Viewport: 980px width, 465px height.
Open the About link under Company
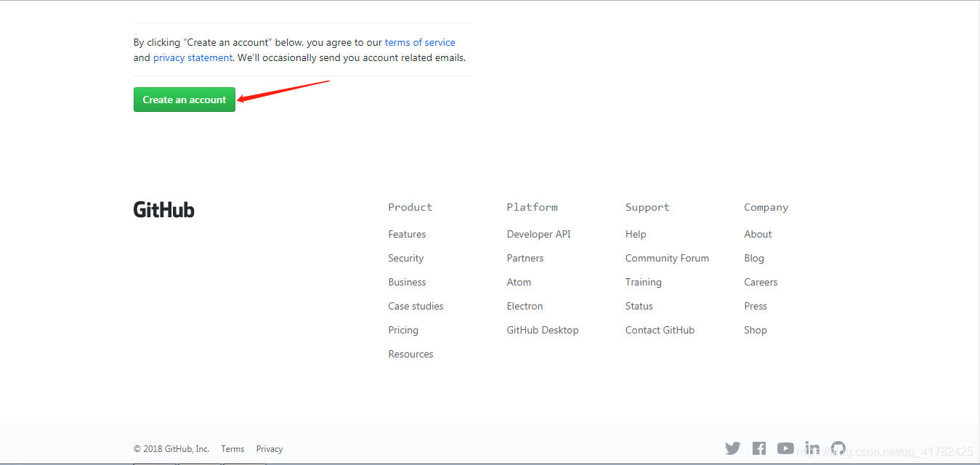758,234
